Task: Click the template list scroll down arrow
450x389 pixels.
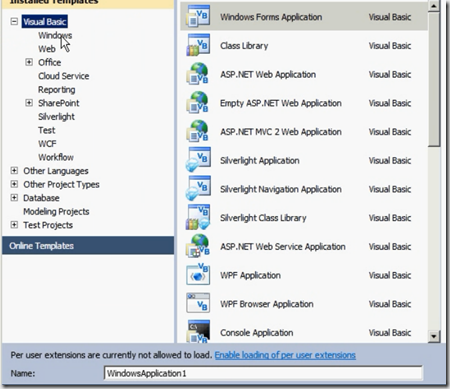Action: [434, 336]
